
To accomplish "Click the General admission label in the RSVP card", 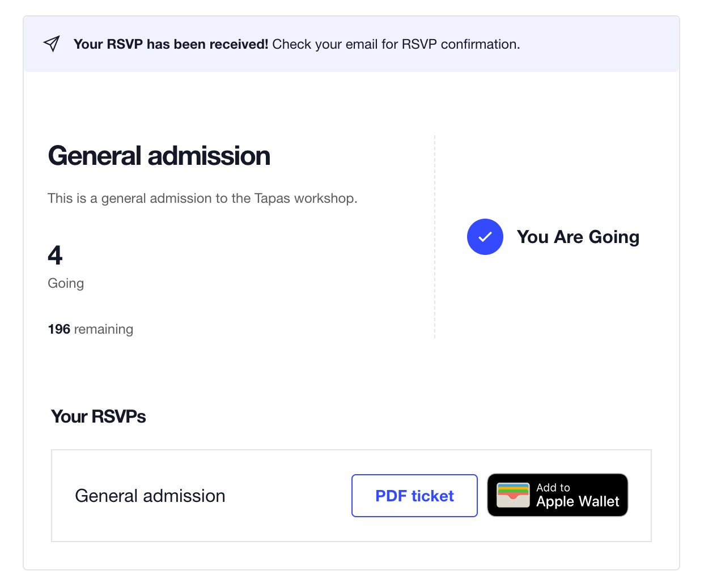I will 150,496.
